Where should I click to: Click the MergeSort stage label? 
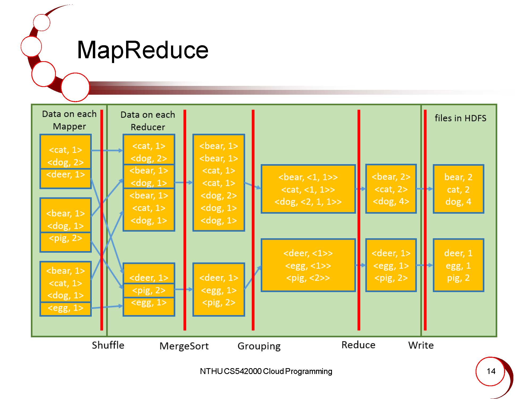[184, 346]
